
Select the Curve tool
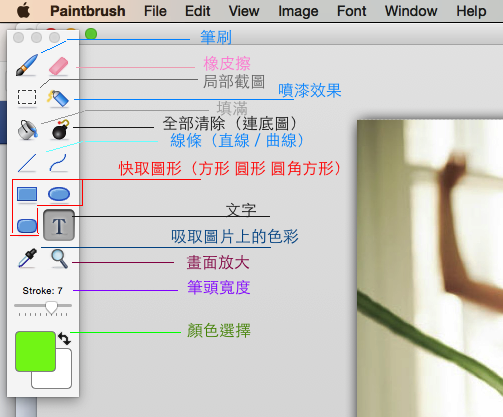pyautogui.click(x=58, y=163)
